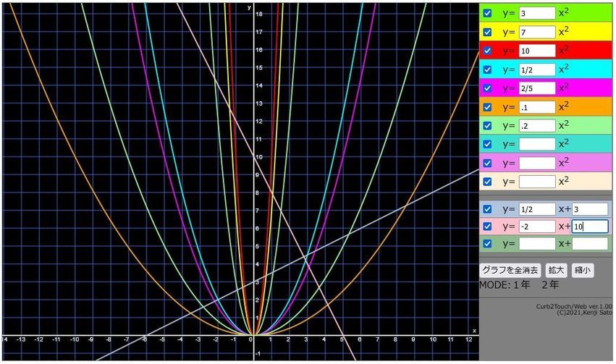Edit intercept field containing 3 in blue line row
The height and width of the screenshot is (364, 616).
[x=590, y=209]
